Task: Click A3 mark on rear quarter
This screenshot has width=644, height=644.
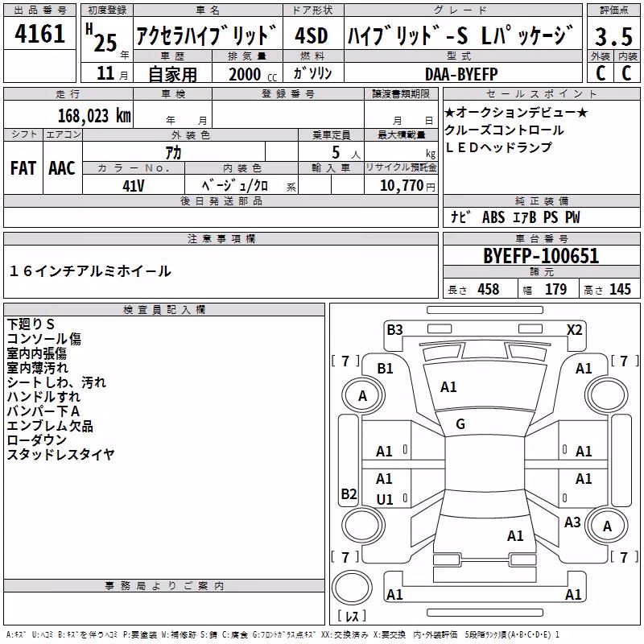Action: 572,522
